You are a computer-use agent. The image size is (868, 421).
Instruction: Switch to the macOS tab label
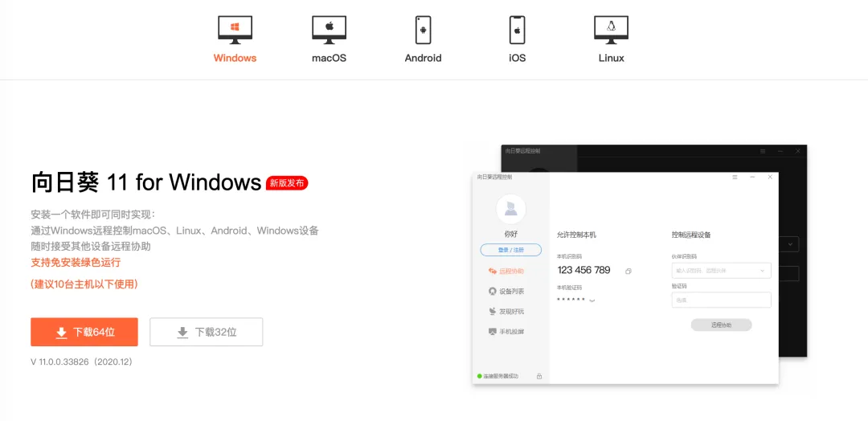click(x=329, y=58)
